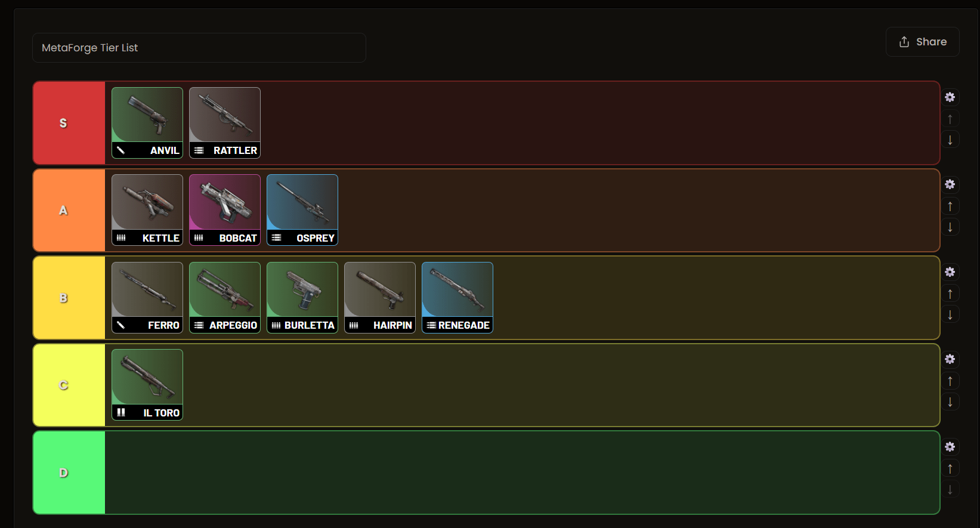The width and height of the screenshot is (980, 528).
Task: Choose the Osprey weapon card
Action: click(302, 210)
